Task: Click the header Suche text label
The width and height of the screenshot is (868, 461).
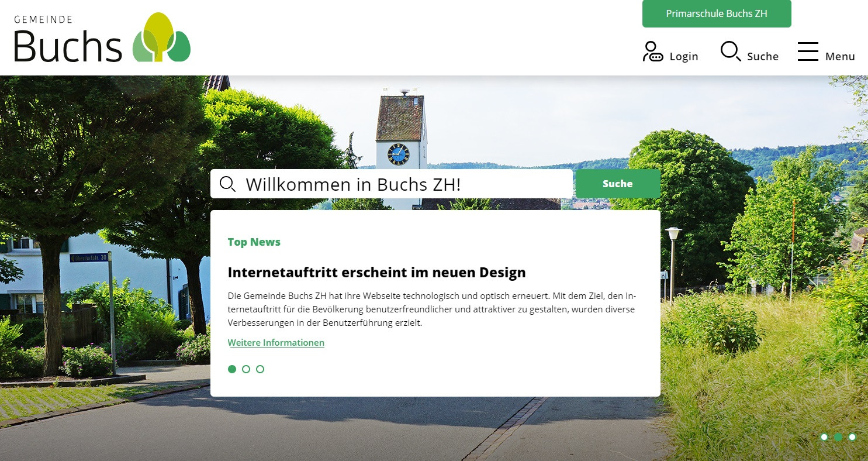Action: click(763, 57)
